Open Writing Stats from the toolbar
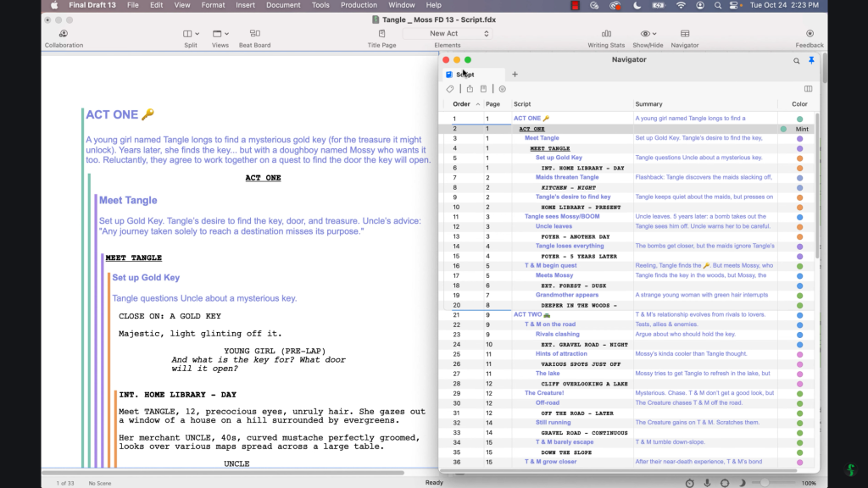868x488 pixels. [606, 34]
